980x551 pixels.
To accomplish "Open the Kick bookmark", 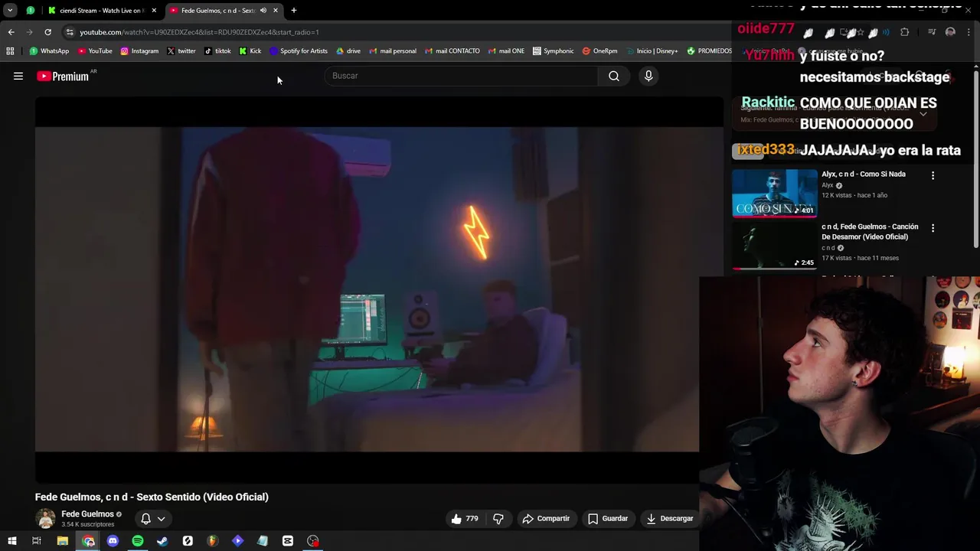I will (x=250, y=51).
